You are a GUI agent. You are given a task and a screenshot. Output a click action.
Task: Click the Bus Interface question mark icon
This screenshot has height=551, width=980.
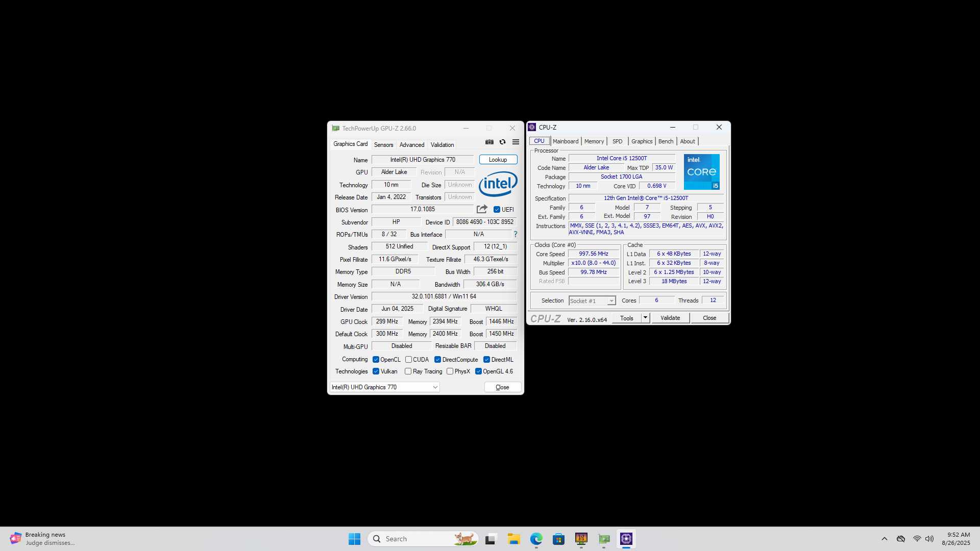pos(516,235)
